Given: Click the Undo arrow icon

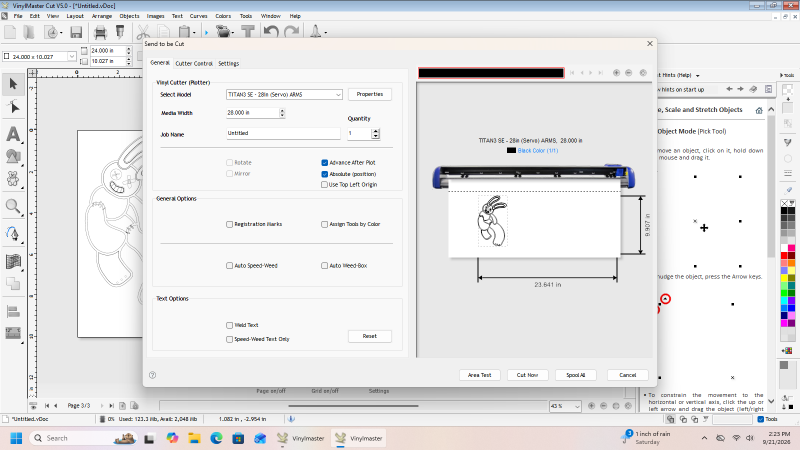Looking at the screenshot, I should click(271, 32).
